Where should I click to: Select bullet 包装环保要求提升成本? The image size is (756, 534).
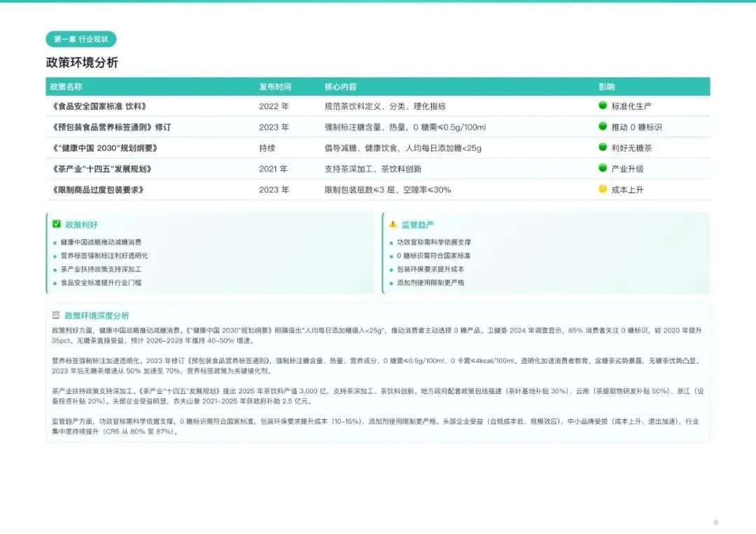pyautogui.click(x=430, y=269)
